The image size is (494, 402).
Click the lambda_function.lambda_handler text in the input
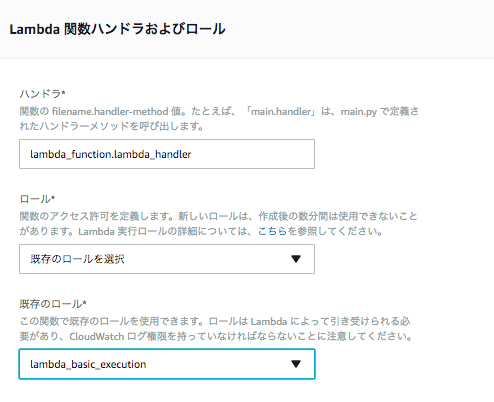point(110,154)
